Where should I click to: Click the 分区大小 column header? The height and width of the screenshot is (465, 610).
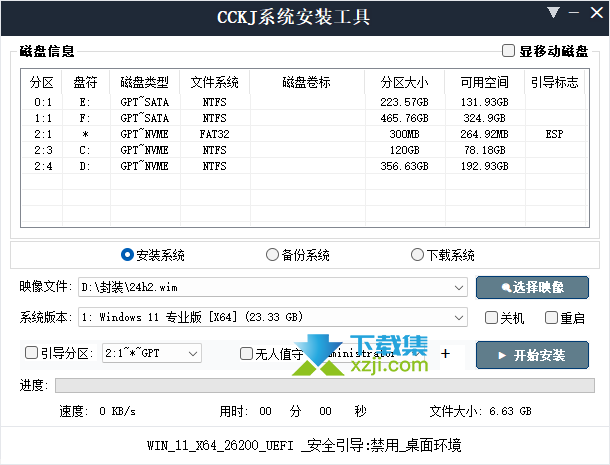403,81
